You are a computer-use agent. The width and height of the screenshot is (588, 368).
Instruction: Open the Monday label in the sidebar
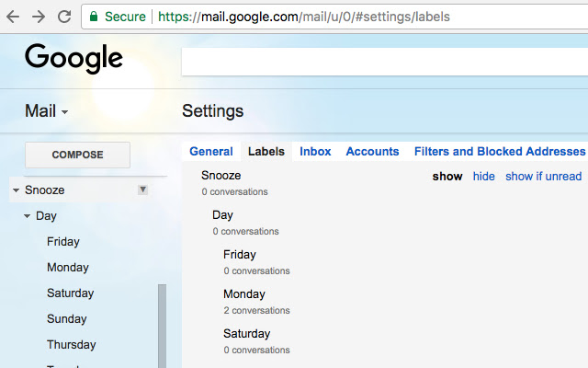[68, 268]
